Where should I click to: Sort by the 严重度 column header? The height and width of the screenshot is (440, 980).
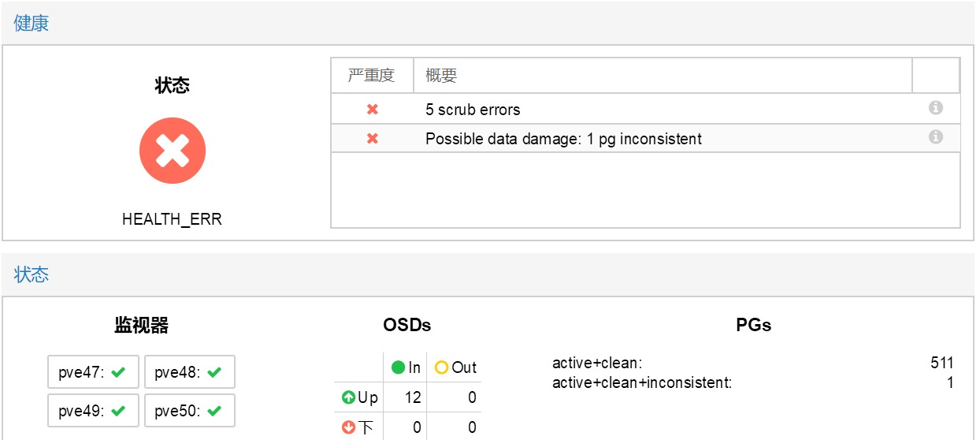point(372,76)
